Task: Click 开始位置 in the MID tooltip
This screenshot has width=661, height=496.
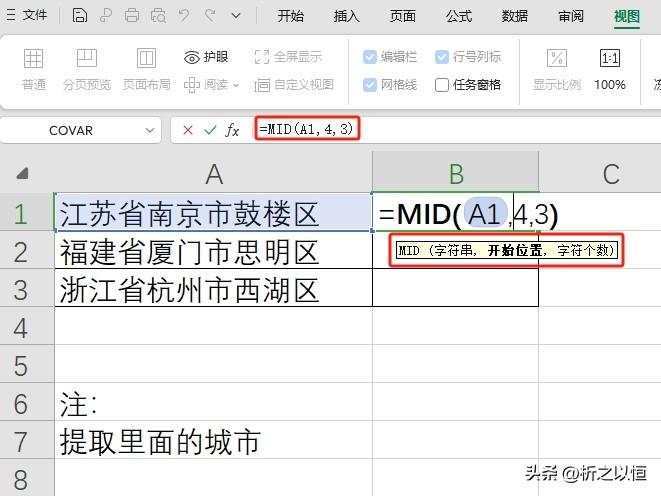Action: (515, 250)
